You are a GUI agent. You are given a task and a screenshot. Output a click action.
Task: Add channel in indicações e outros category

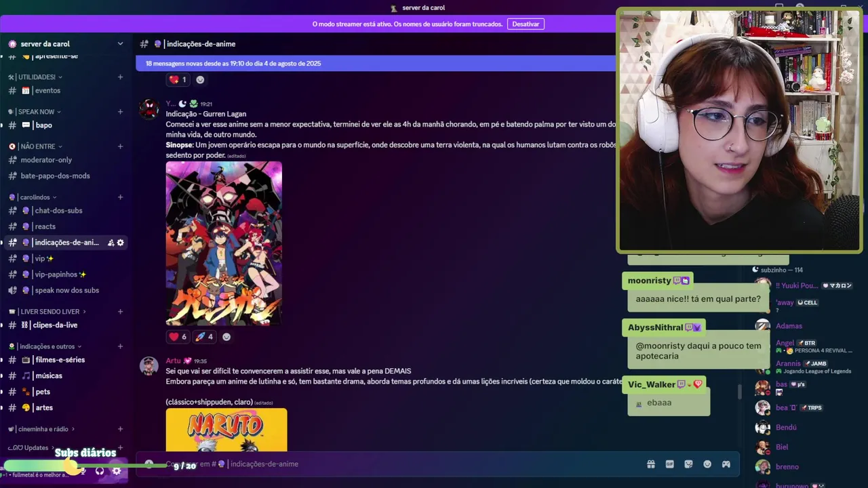pos(120,346)
